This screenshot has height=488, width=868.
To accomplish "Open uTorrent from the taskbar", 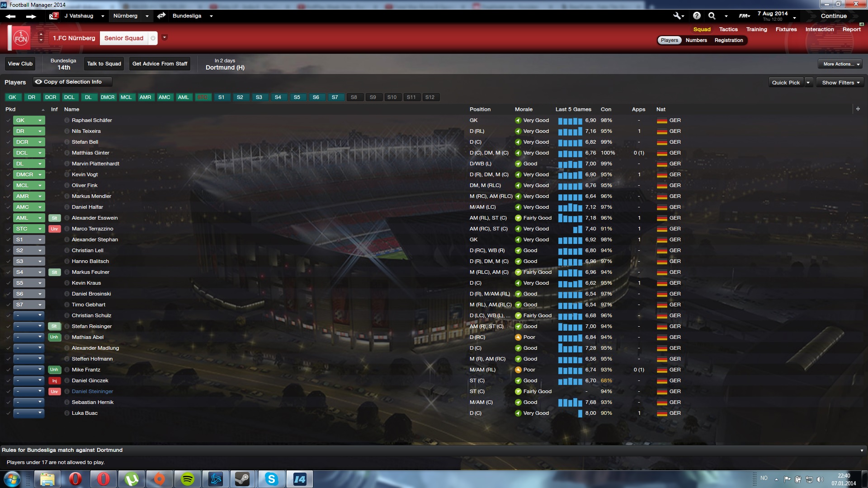I will coord(132,479).
